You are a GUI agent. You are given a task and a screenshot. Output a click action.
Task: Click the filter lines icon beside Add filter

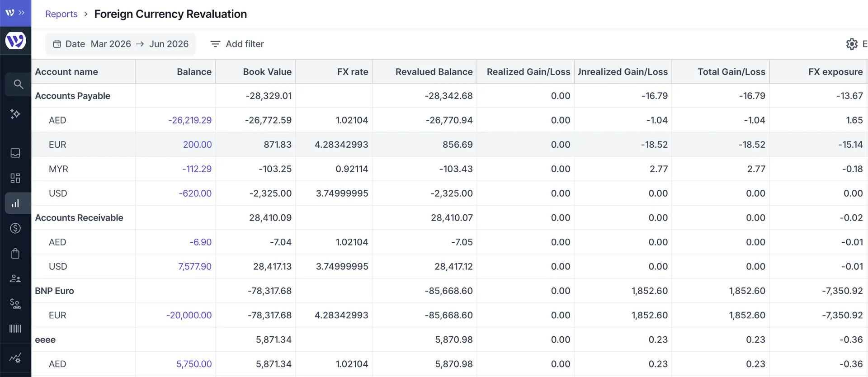(x=215, y=44)
